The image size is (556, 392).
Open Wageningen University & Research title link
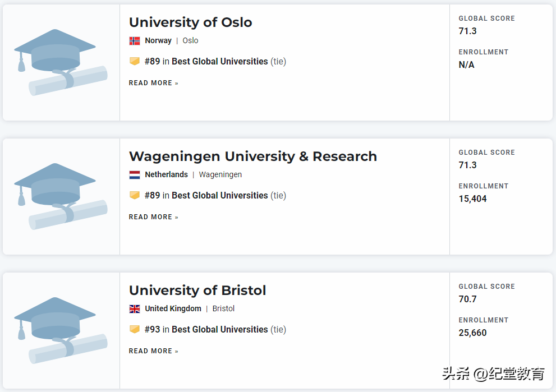click(252, 156)
